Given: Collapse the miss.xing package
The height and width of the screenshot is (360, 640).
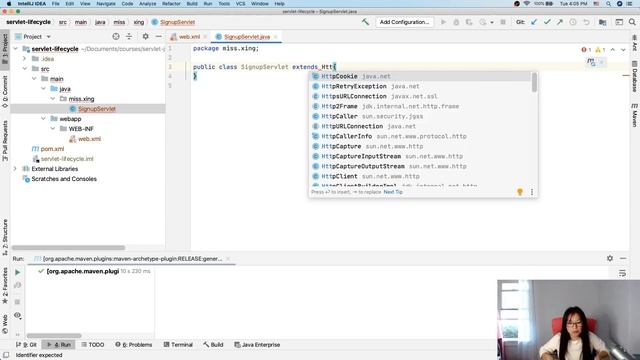Looking at the screenshot, I should pyautogui.click(x=53, y=99).
